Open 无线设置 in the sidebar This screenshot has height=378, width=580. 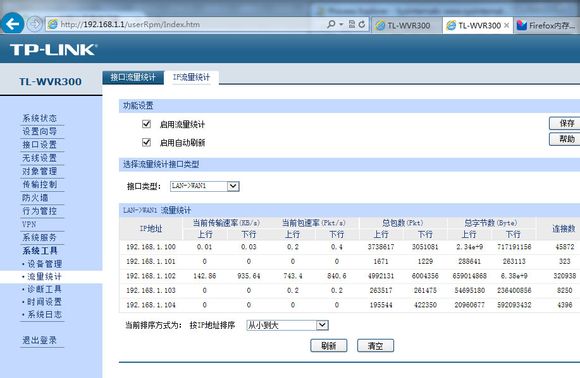tap(40, 158)
